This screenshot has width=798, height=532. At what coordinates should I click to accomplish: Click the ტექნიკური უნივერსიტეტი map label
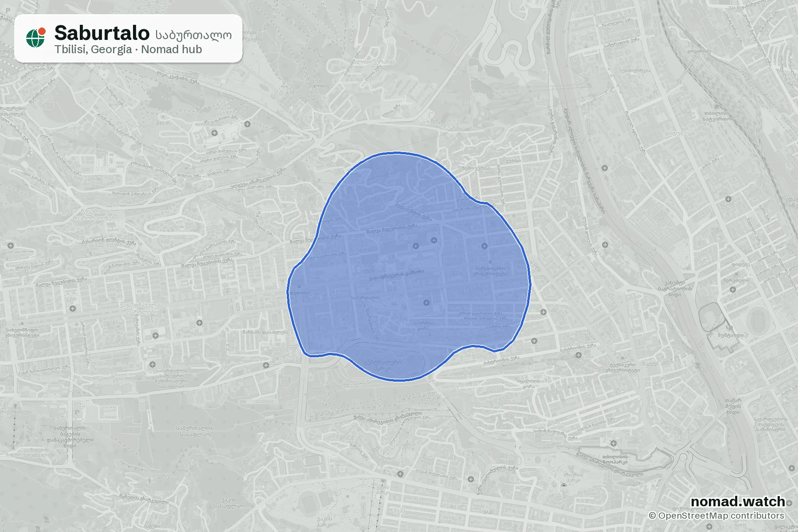coord(623,368)
